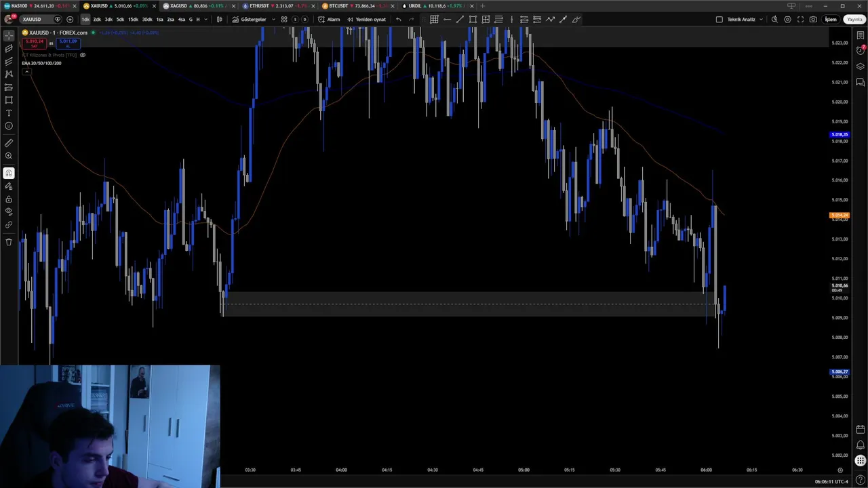Click the 5.011,09 AL buy button
The width and height of the screenshot is (868, 488).
[68, 43]
